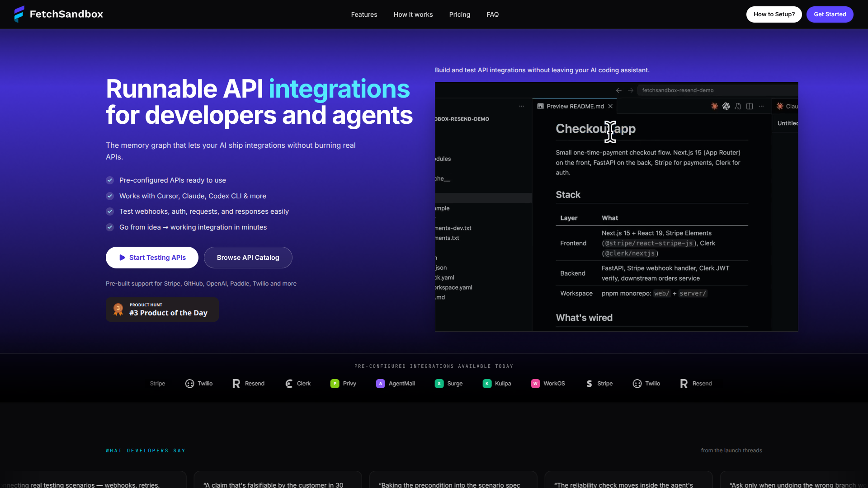Click the "Untitled" label in the Claude panel
Screen dimensions: 868x488
(788, 123)
